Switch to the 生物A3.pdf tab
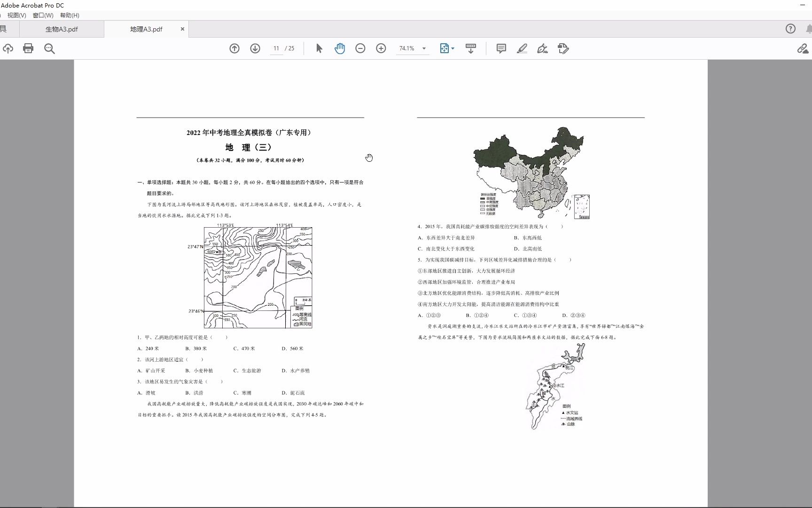This screenshot has height=508, width=812. coord(62,29)
